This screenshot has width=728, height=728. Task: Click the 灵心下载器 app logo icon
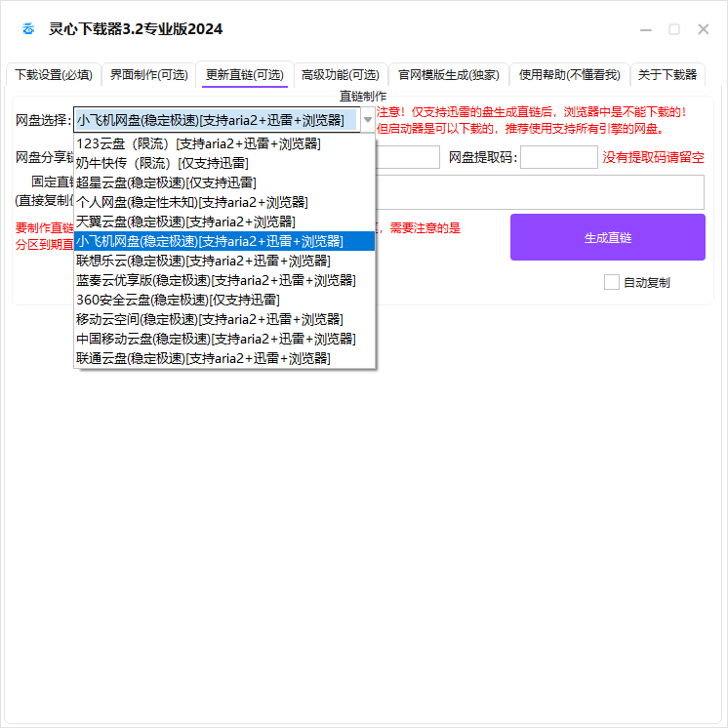29,29
